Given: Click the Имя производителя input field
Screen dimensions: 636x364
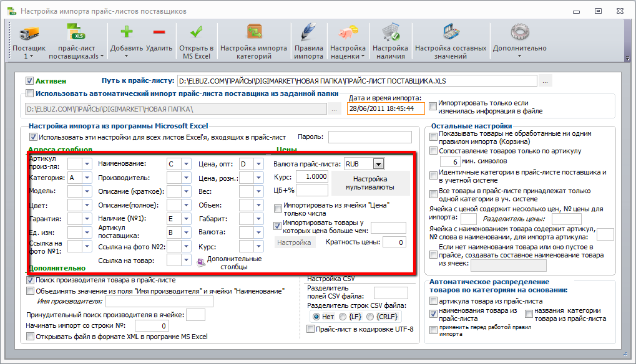Looking at the screenshot, I should click(159, 301).
